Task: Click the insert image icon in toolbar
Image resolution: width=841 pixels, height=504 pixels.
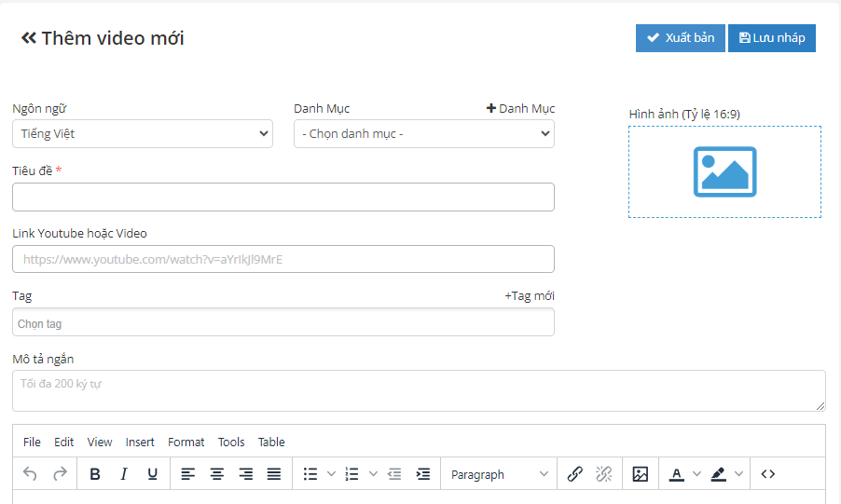Action: click(x=640, y=474)
